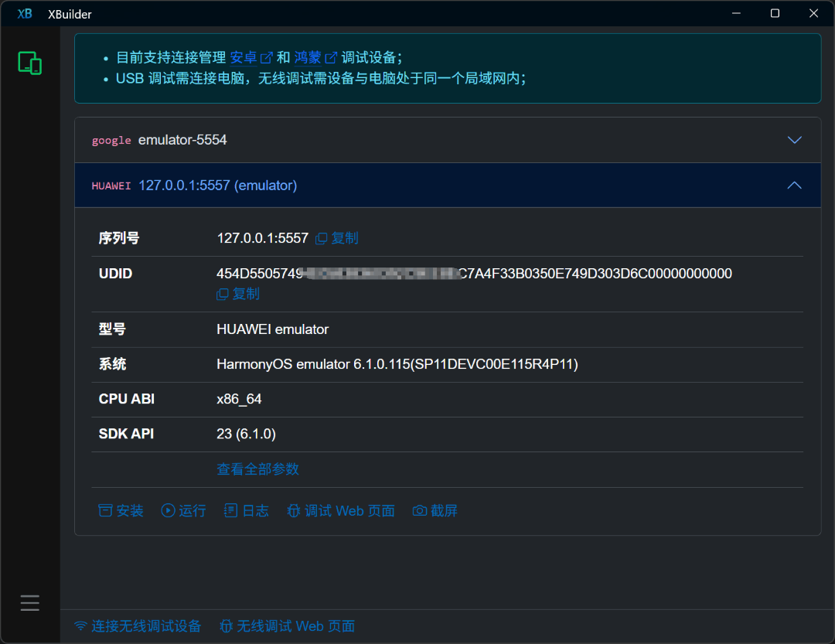The width and height of the screenshot is (835, 644).
Task: Select the SDK API value 23 (6.1.0)
Action: tap(246, 434)
